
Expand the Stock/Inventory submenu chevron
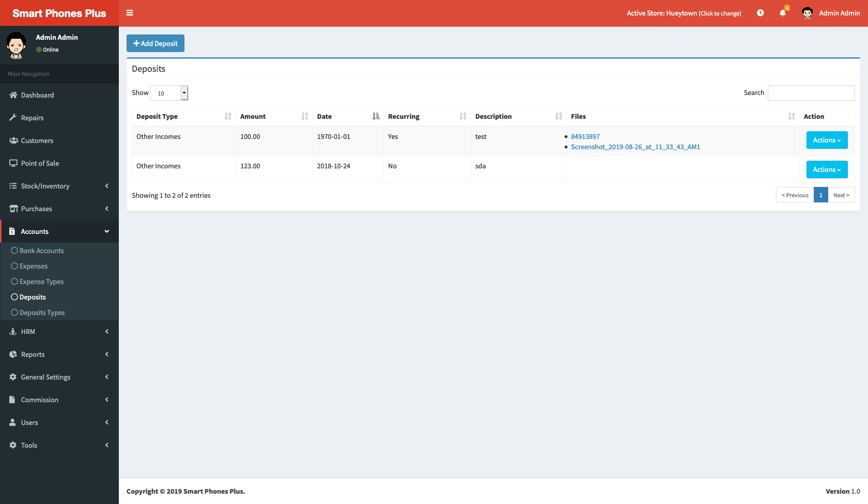(107, 186)
